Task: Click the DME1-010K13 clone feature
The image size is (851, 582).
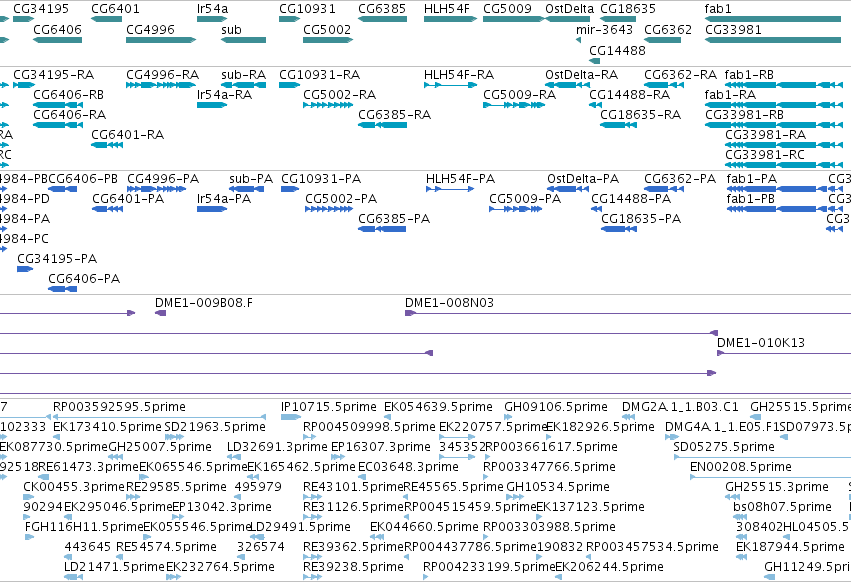Action: [x=784, y=353]
